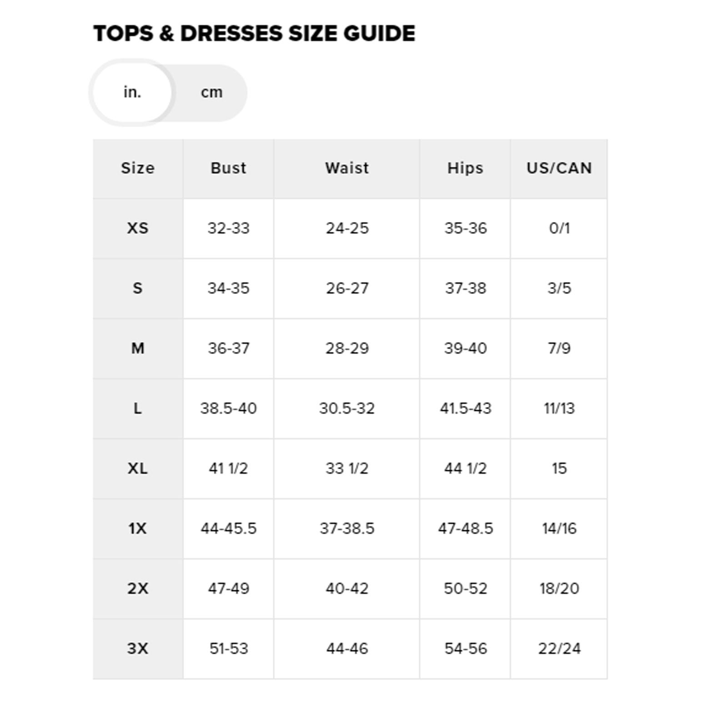
Task: Select the L size row label
Action: (138, 408)
